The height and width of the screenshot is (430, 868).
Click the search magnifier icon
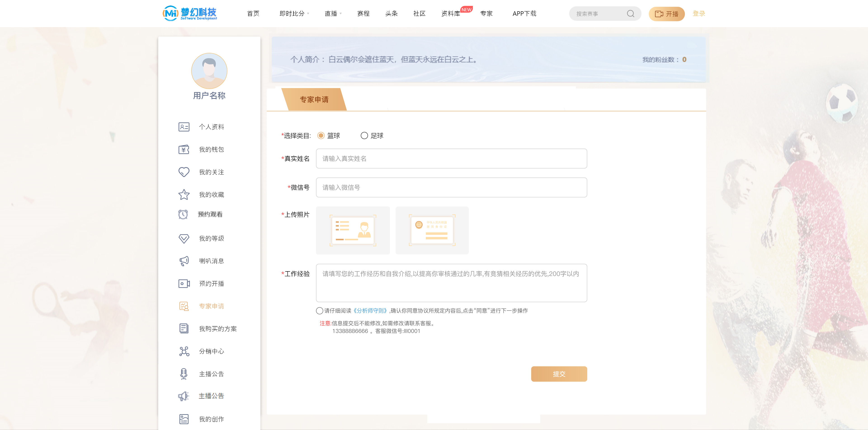[630, 14]
